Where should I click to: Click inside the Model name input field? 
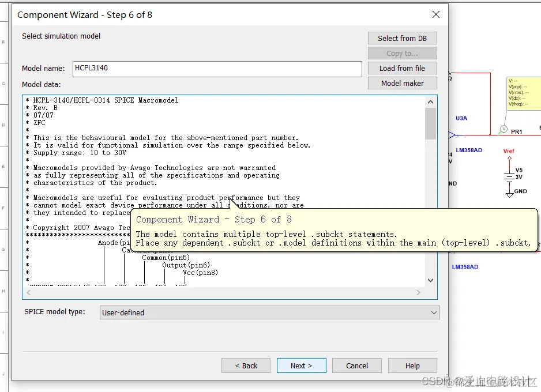[216, 69]
